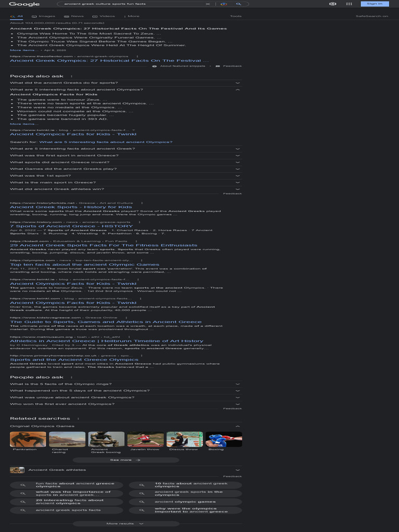Viewport: 399px width, 532px height.
Task: Search by image with Lens icon
Action: pyautogui.click(x=223, y=4)
